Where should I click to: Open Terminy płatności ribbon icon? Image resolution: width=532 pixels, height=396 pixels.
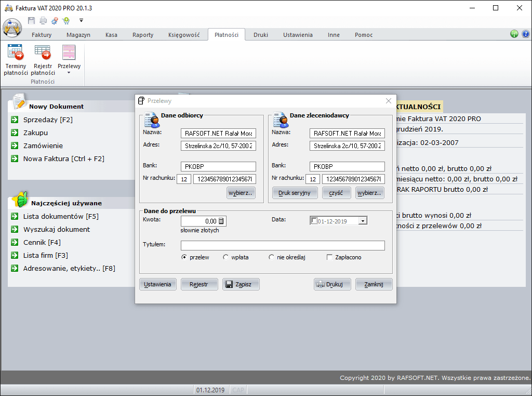[x=16, y=60]
